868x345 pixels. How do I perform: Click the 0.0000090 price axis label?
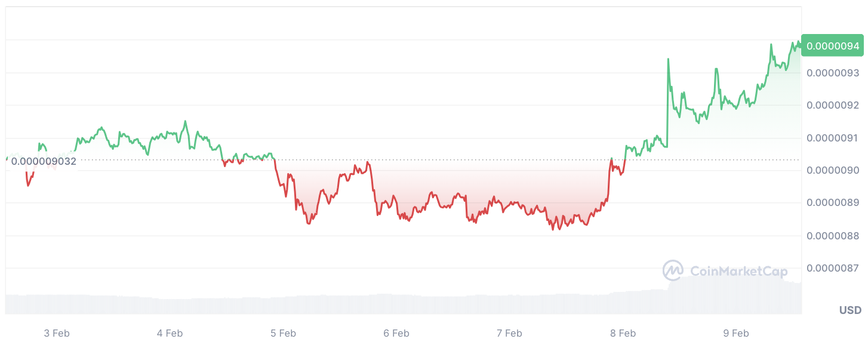(833, 170)
